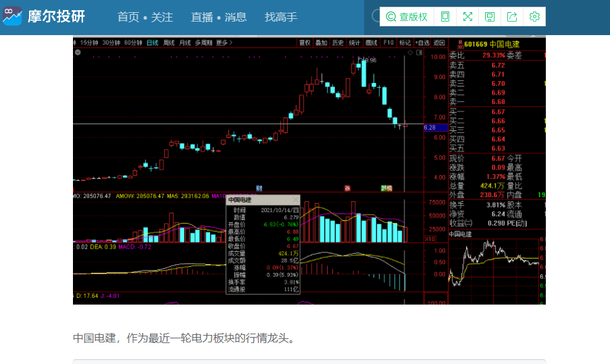The height and width of the screenshot is (364, 610).
Task: Click the 叠加 overlay button
Action: point(322,43)
